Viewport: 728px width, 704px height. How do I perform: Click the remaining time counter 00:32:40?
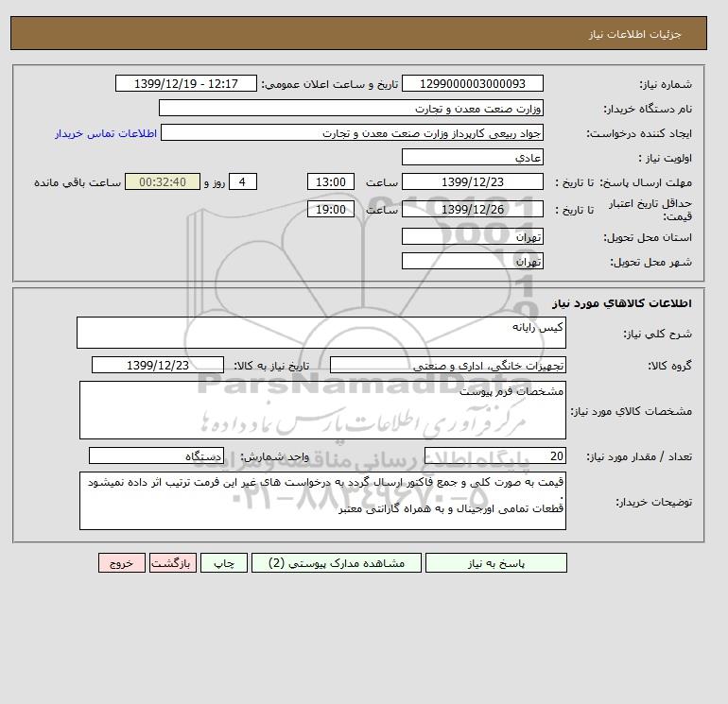click(x=163, y=182)
